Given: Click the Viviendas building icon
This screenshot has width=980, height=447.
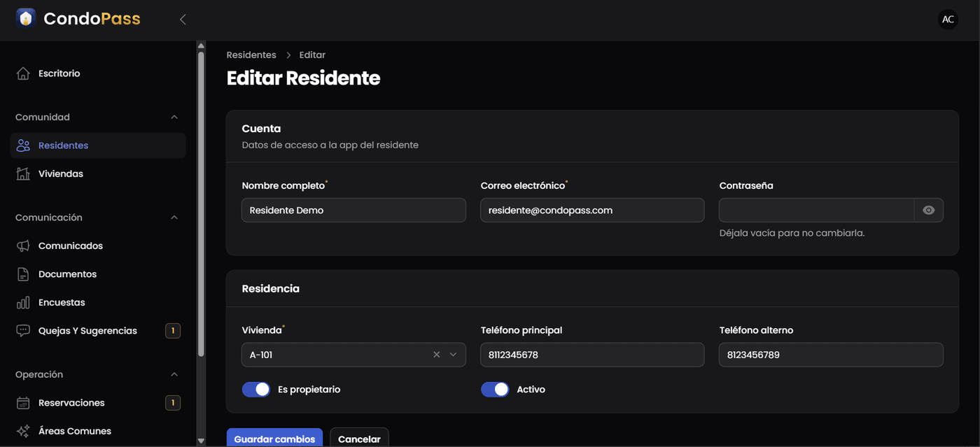Looking at the screenshot, I should (x=23, y=173).
